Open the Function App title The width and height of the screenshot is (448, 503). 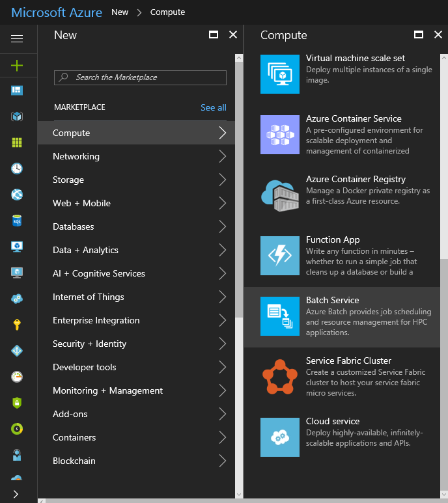333,239
